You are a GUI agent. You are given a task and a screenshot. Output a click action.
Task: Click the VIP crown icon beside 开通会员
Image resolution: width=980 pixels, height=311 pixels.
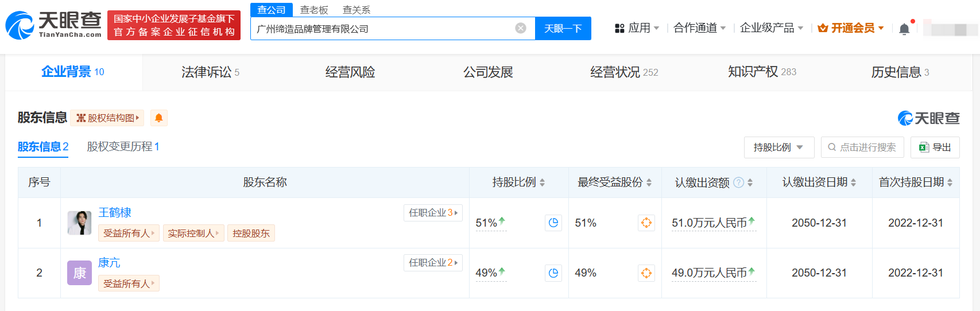pos(823,28)
